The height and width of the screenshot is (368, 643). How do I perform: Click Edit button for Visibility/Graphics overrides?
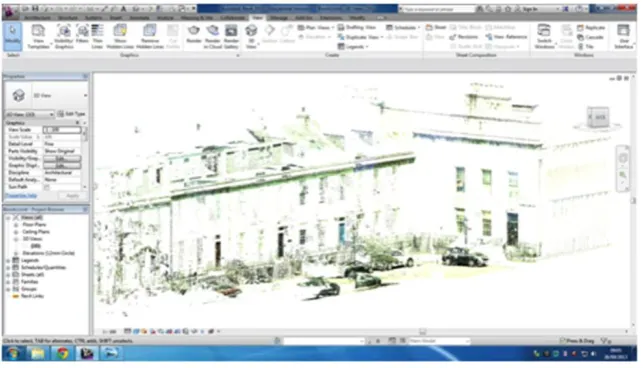pyautogui.click(x=62, y=158)
